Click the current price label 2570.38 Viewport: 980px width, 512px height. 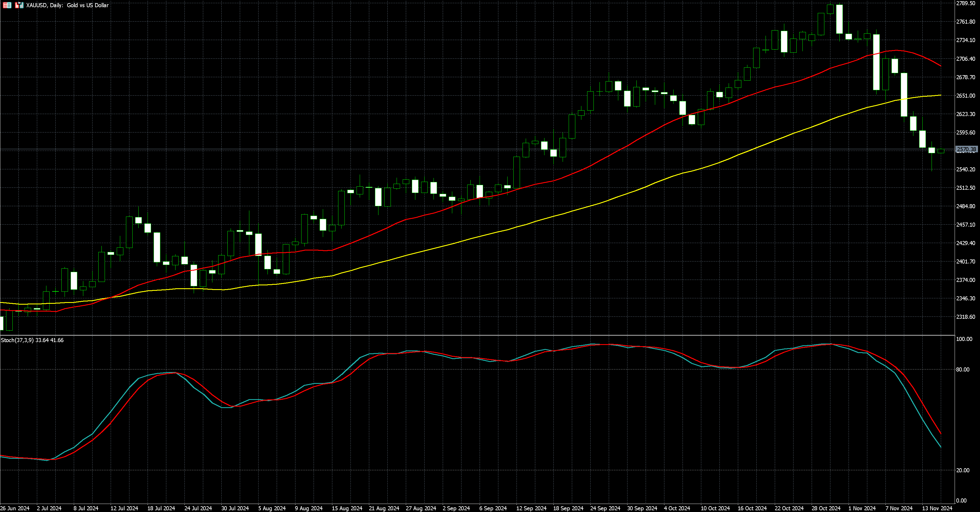966,149
